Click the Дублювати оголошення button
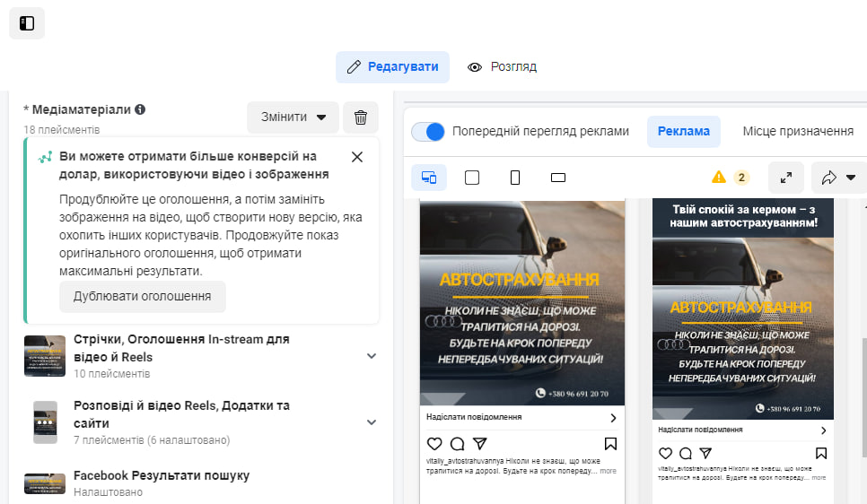 [x=142, y=296]
